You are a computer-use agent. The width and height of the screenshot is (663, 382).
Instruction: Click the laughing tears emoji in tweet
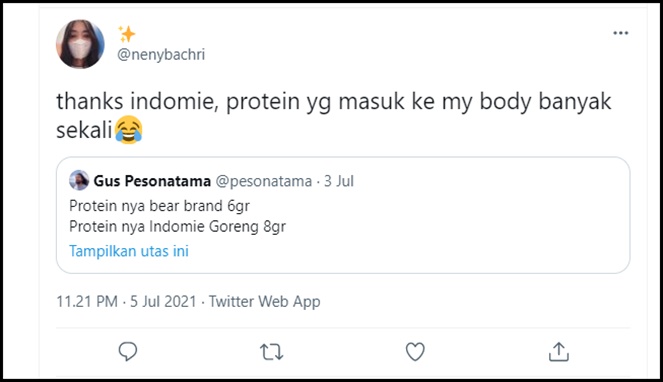tap(129, 130)
